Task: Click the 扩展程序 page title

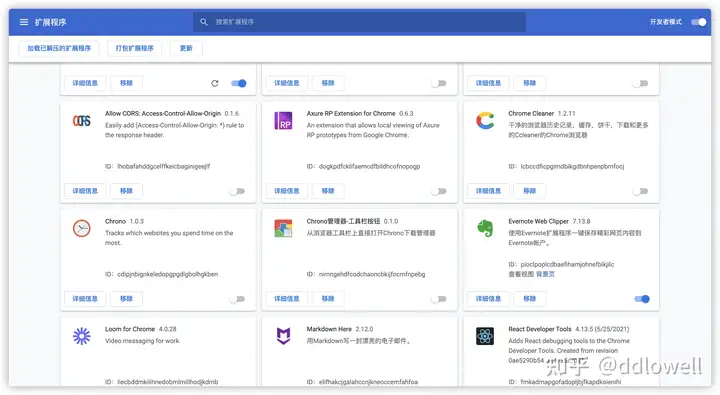Action: pos(51,22)
